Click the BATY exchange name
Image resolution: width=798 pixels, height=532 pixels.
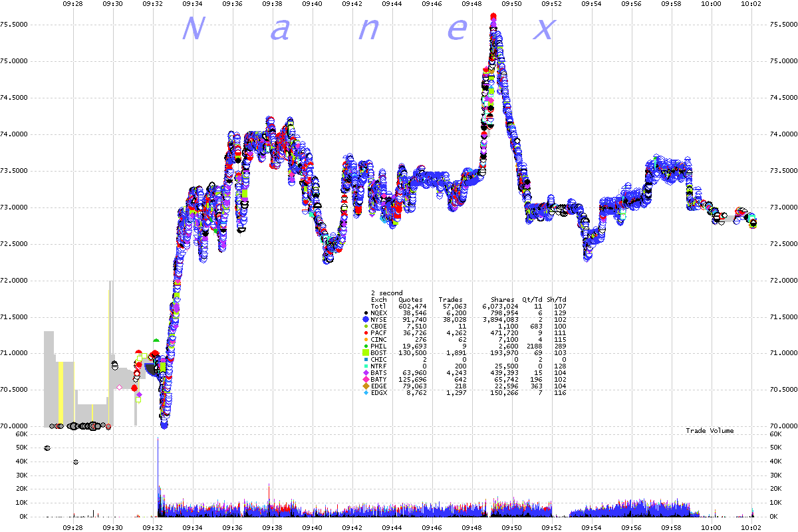click(x=378, y=380)
